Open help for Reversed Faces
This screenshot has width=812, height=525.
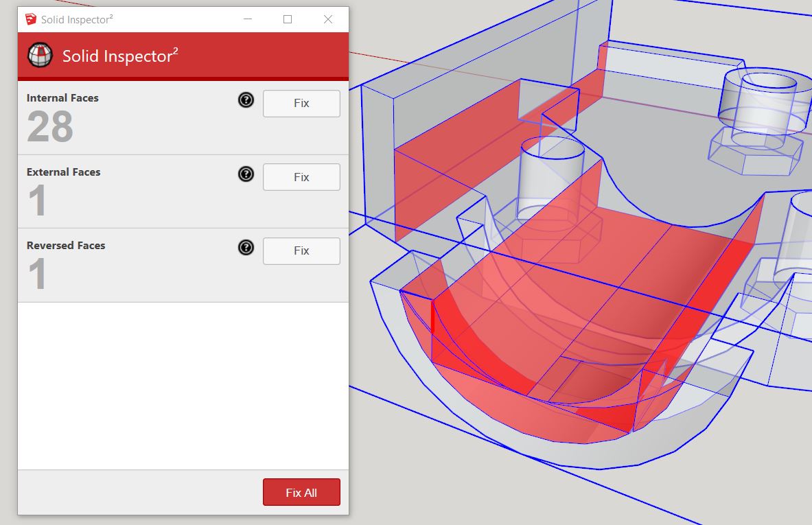pyautogui.click(x=246, y=248)
